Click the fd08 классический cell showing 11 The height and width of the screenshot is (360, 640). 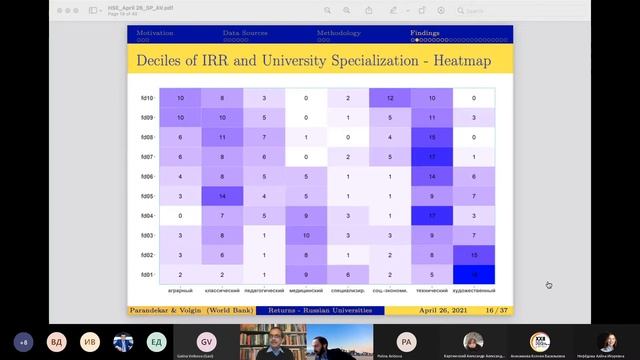[222, 137]
